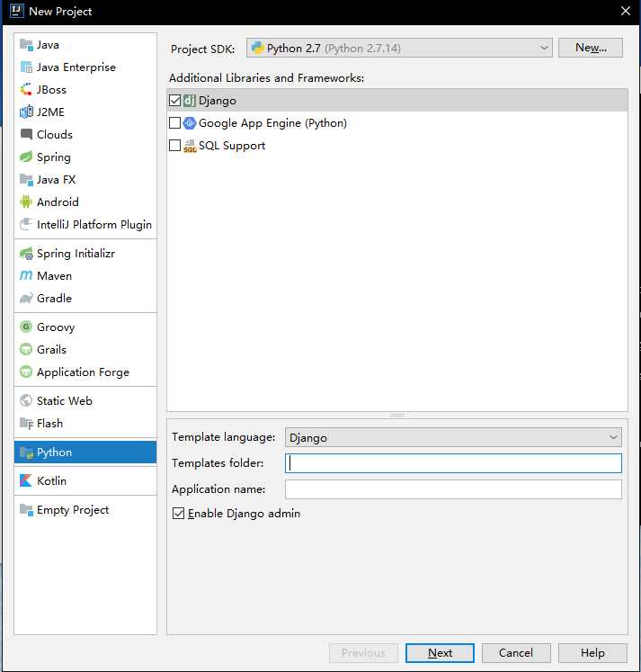Click the IntelliJ IDEA logo in title bar
Viewport: 641px width, 672px height.
[17, 11]
